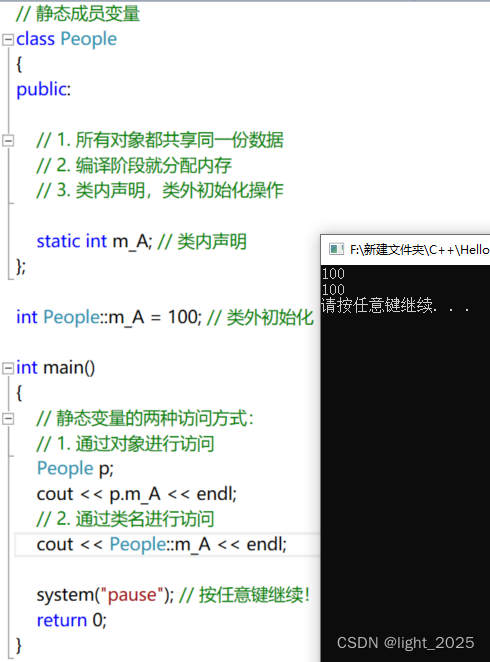Click comment '1. 通过对象进行访问'

125,443
